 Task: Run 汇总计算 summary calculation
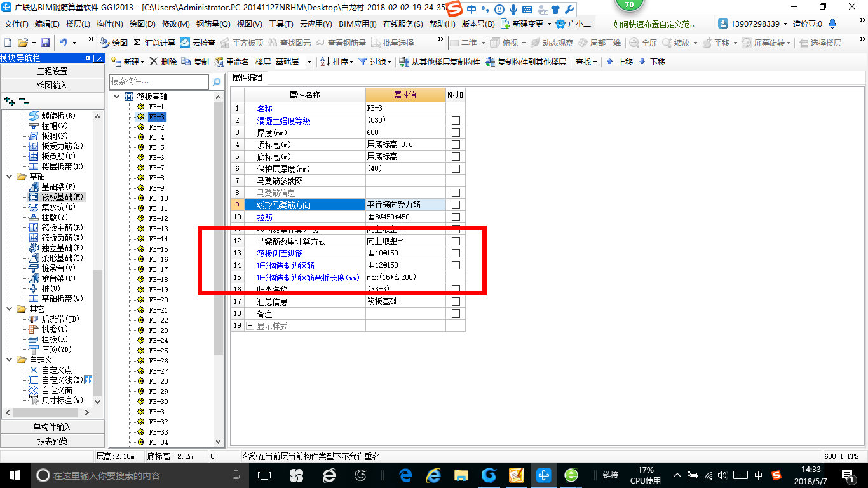154,43
